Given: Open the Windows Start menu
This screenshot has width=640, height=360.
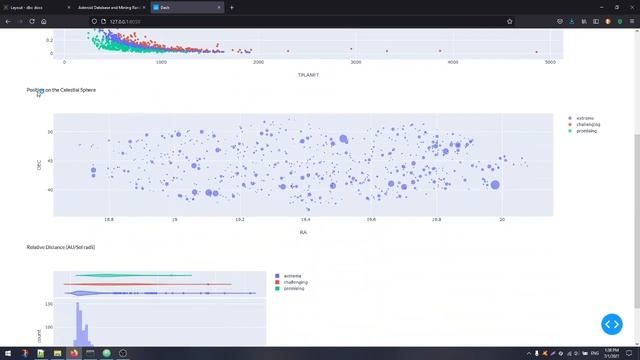Looking at the screenshot, I should (x=8, y=353).
